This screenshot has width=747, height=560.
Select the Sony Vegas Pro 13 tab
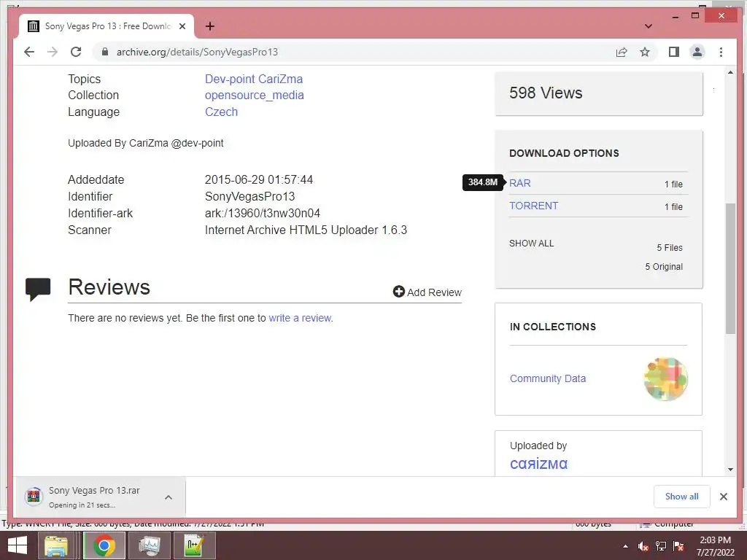coord(107,26)
